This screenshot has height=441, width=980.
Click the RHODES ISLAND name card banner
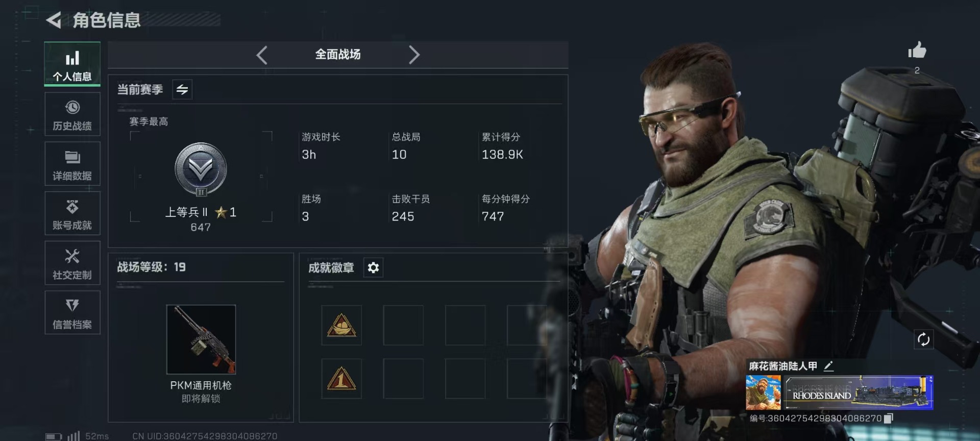coord(859,393)
